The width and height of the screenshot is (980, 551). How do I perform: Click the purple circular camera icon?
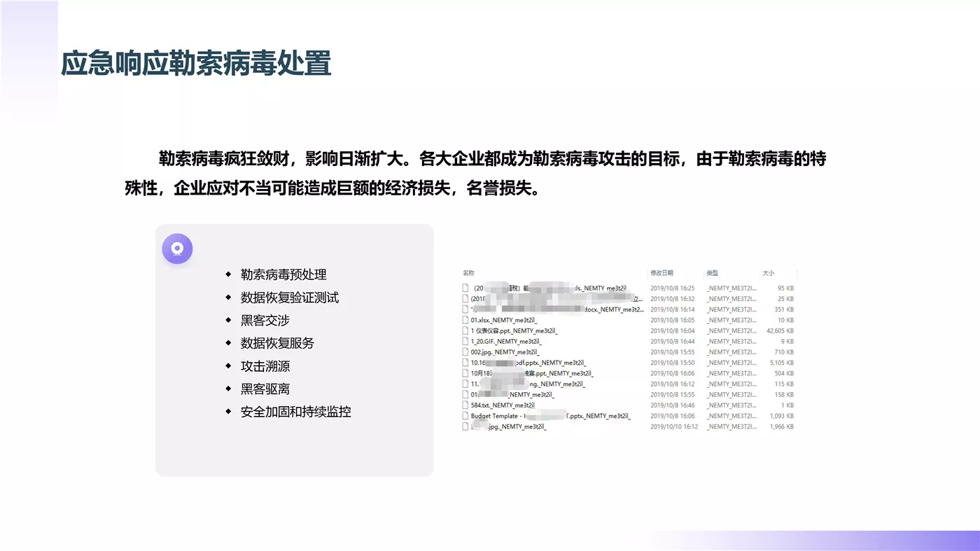177,249
